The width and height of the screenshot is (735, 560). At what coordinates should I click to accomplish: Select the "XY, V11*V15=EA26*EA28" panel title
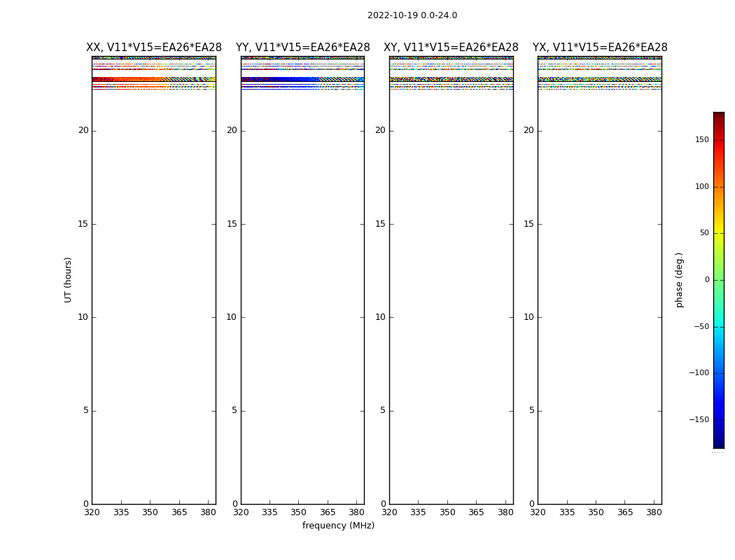pos(451,48)
